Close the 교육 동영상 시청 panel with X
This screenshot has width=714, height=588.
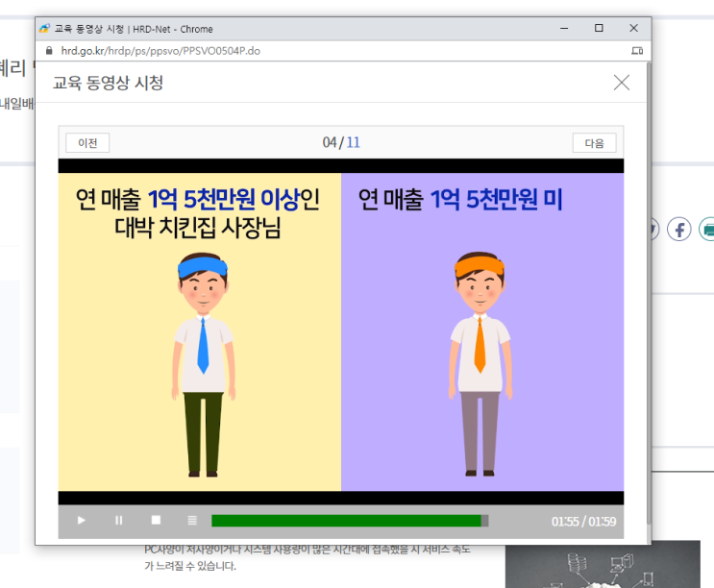point(622,83)
